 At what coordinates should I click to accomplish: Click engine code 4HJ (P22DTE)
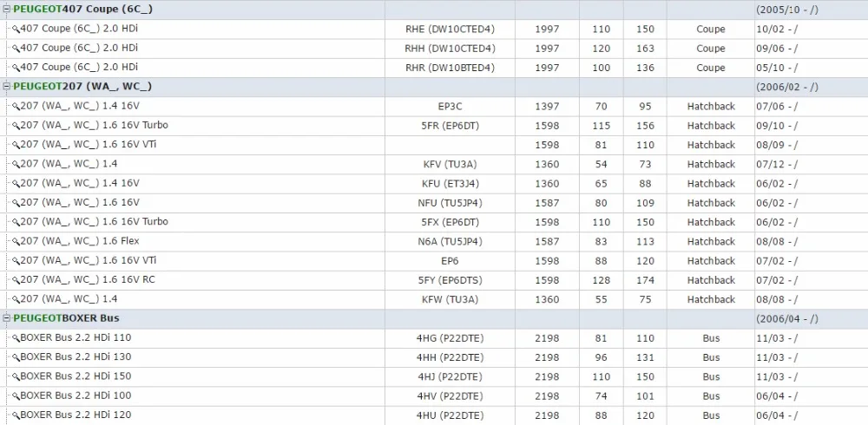450,376
